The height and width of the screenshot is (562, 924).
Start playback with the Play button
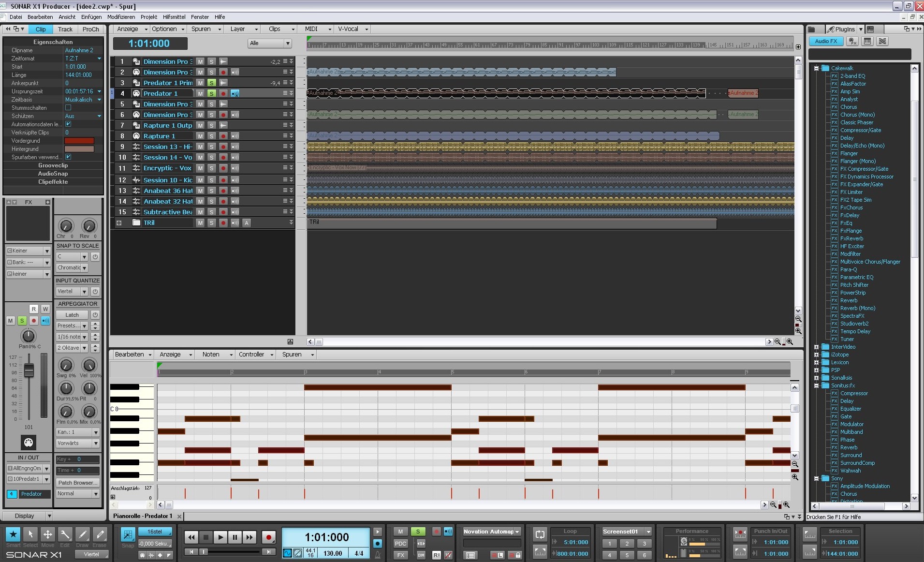coord(220,537)
